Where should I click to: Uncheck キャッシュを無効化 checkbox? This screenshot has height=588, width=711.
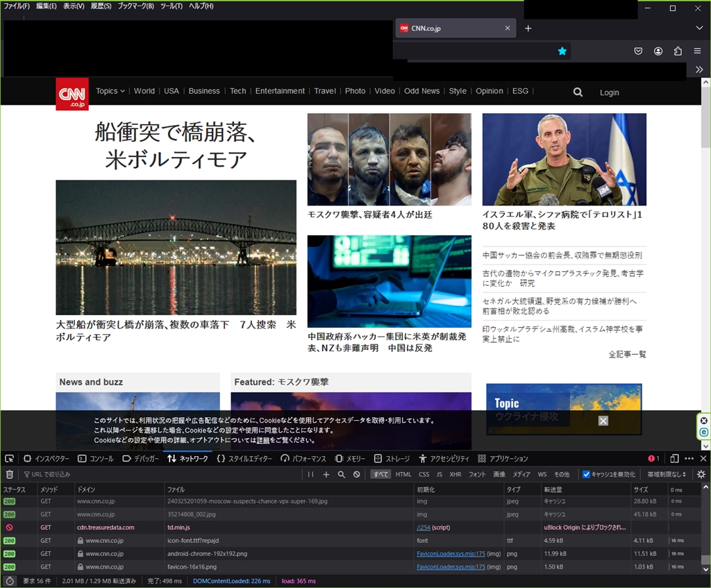[586, 475]
